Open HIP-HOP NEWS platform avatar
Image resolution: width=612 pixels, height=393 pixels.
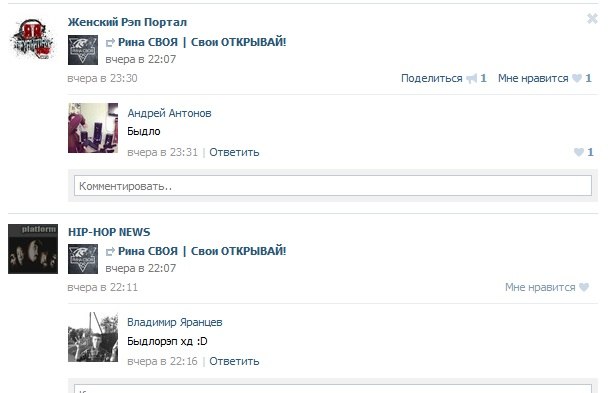tap(33, 249)
